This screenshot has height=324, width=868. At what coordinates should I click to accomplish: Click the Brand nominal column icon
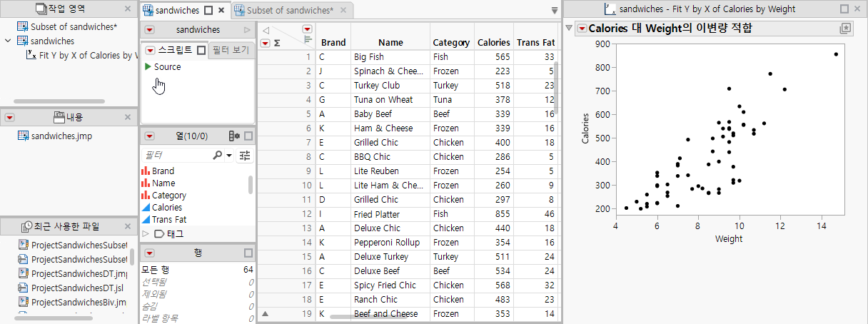146,171
